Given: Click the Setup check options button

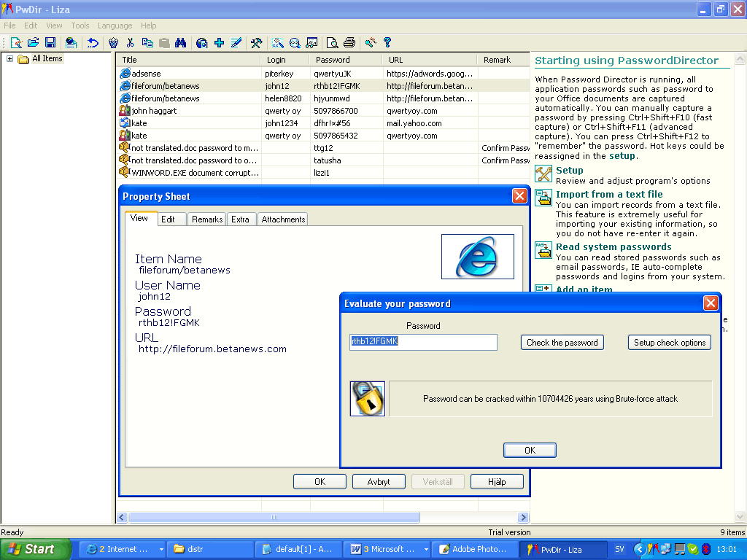Looking at the screenshot, I should pyautogui.click(x=670, y=343).
